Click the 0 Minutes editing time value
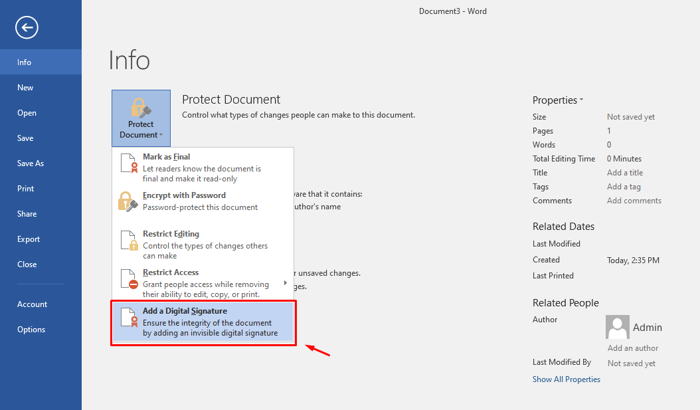Viewport: 700px width, 410px height. 624,159
